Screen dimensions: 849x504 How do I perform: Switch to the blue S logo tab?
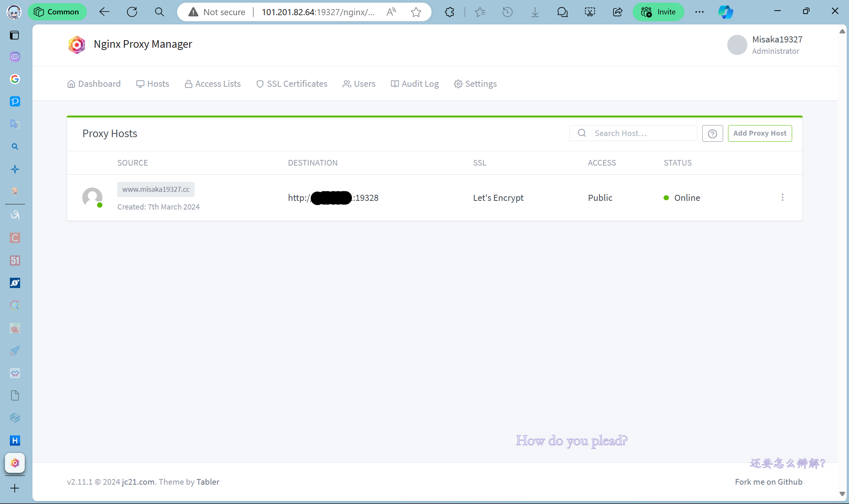(15, 283)
